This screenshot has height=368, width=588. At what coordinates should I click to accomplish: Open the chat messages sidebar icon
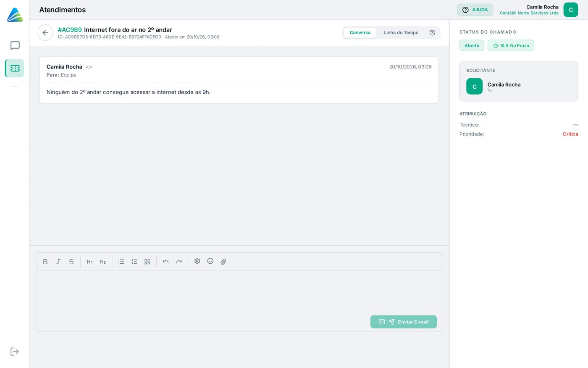tap(15, 46)
